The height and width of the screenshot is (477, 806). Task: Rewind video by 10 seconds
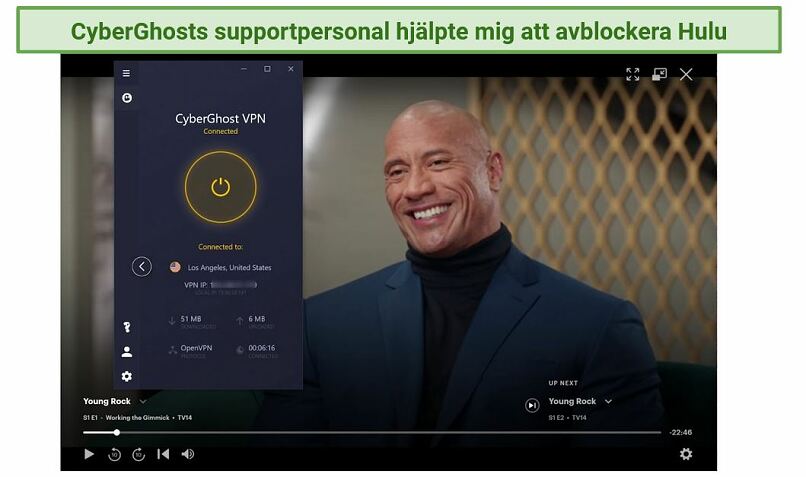pyautogui.click(x=114, y=454)
